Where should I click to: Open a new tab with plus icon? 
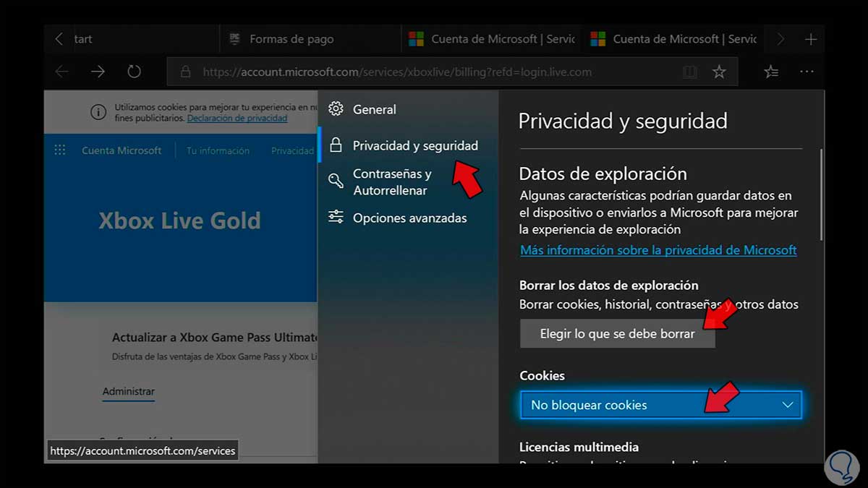coord(811,39)
